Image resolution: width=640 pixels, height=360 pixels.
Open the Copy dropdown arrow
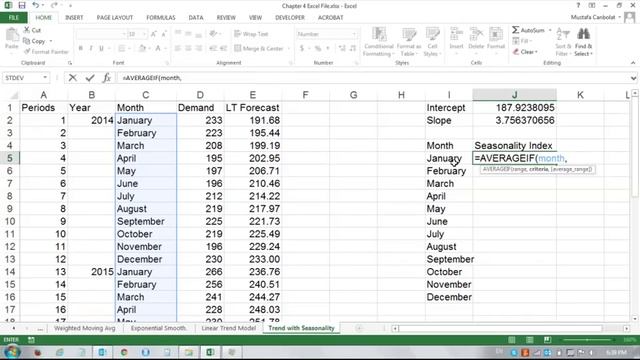coord(51,41)
